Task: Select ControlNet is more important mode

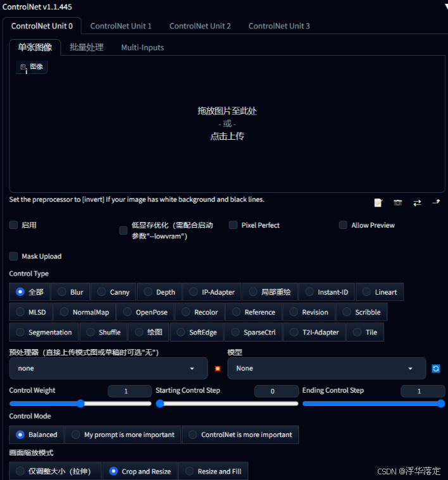Action: (240, 434)
